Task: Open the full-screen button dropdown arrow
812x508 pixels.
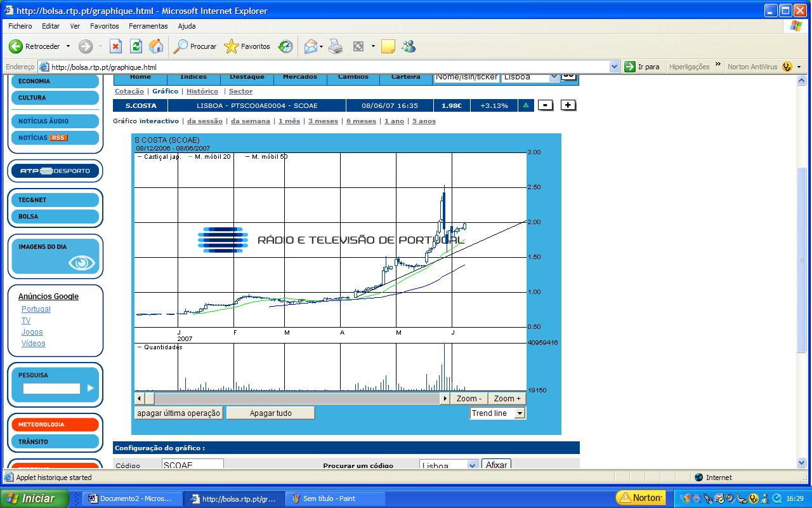Action: [x=373, y=46]
